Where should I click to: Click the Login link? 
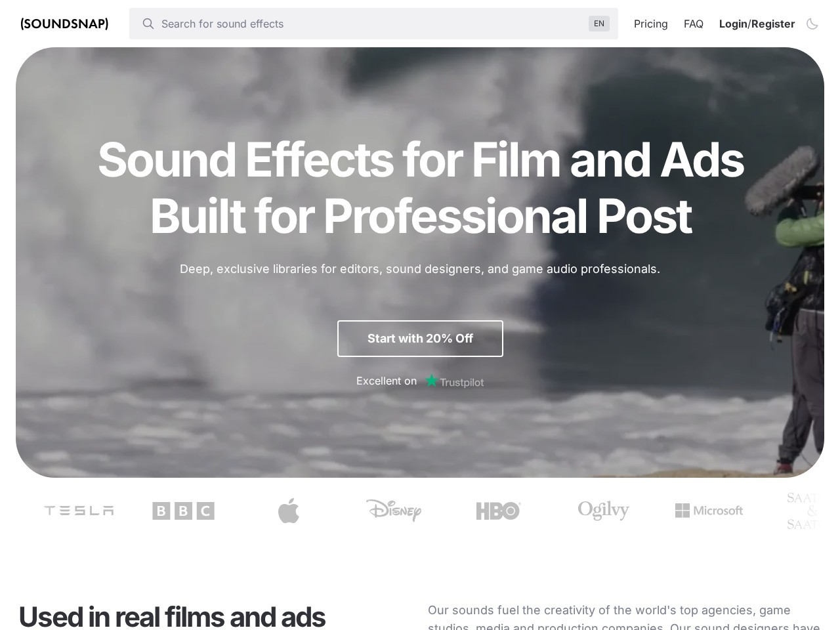click(733, 24)
